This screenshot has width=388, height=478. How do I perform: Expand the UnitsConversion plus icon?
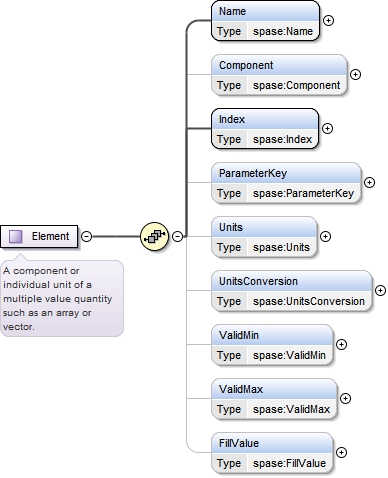pyautogui.click(x=380, y=290)
